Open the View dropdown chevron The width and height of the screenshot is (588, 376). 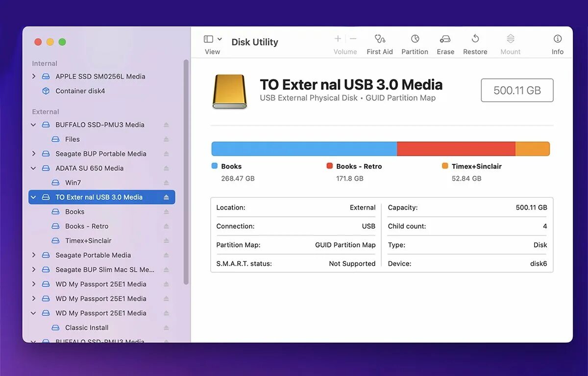point(220,39)
